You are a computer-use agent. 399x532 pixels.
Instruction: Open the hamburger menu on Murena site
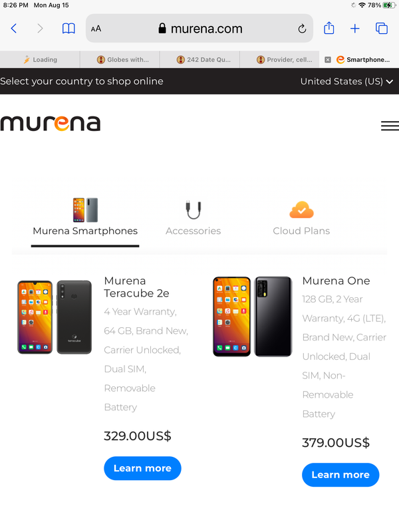390,126
